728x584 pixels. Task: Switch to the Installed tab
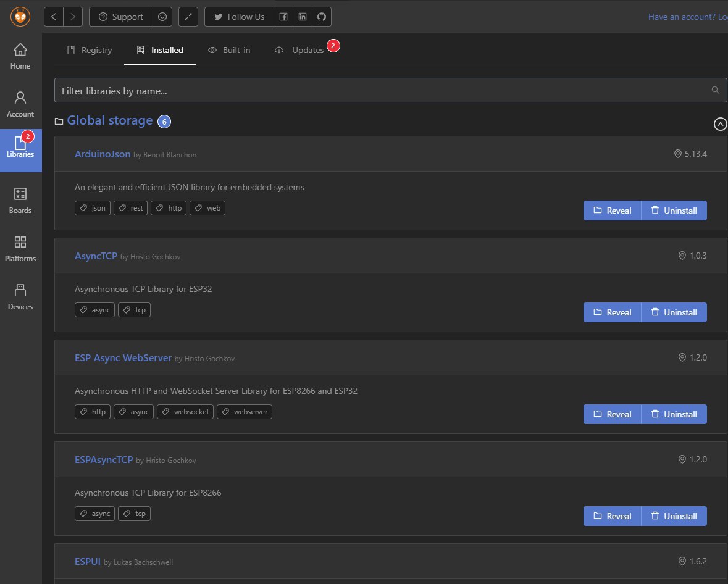tap(160, 50)
